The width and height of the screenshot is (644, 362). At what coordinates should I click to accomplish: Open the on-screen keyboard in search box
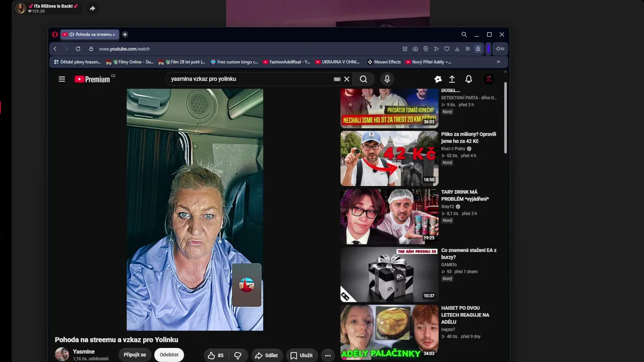point(337,79)
